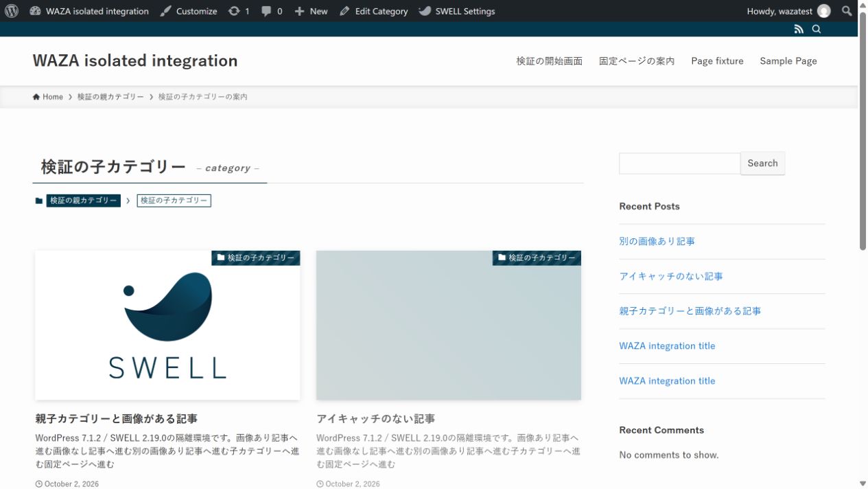The width and height of the screenshot is (868, 489).
Task: Select the outlined 検証の子カテゴリー tag
Action: (x=174, y=201)
